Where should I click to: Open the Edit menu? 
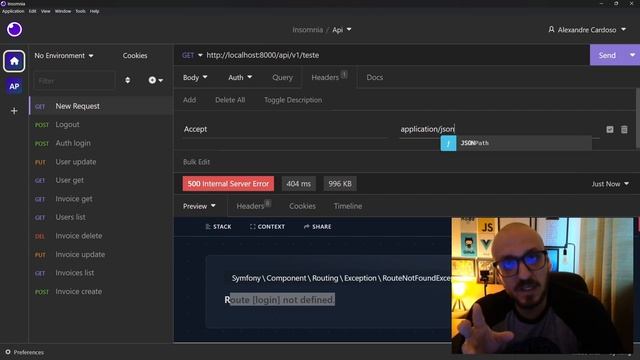(33, 11)
